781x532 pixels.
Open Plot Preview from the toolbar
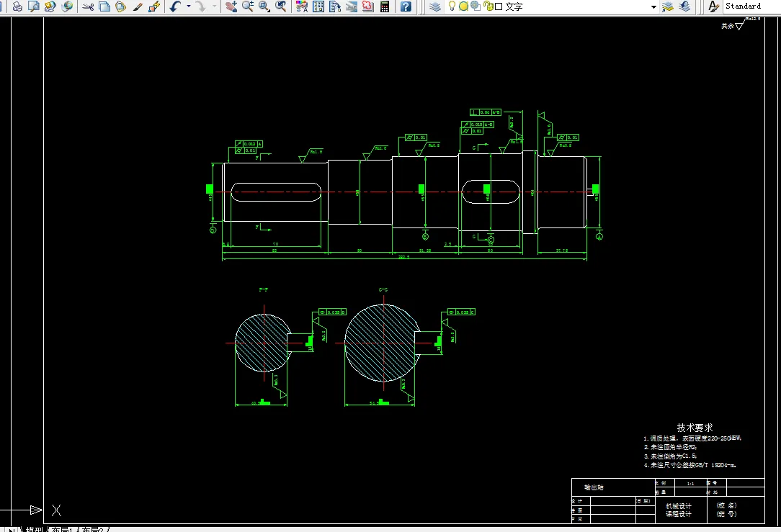[x=34, y=6]
